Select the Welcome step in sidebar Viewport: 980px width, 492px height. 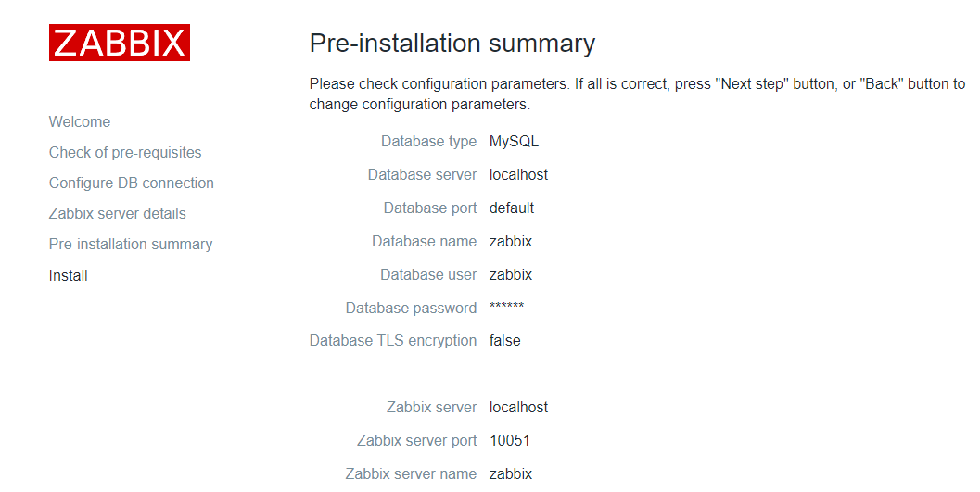tap(80, 122)
